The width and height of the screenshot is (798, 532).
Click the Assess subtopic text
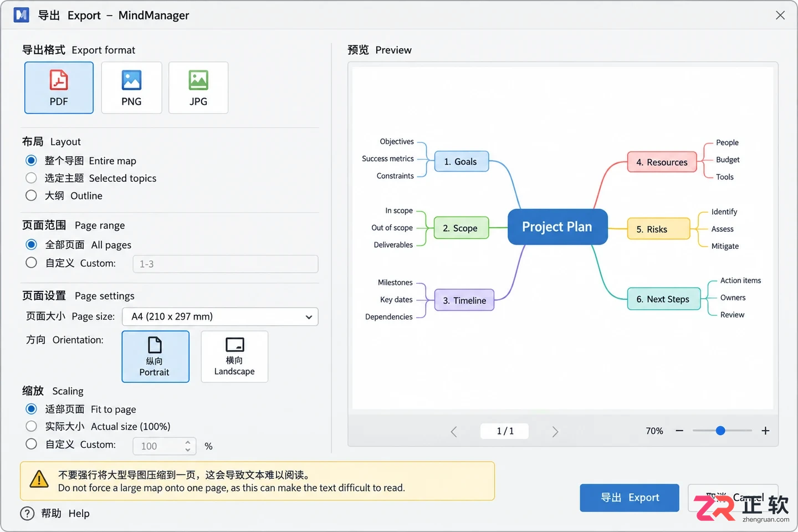coord(722,229)
